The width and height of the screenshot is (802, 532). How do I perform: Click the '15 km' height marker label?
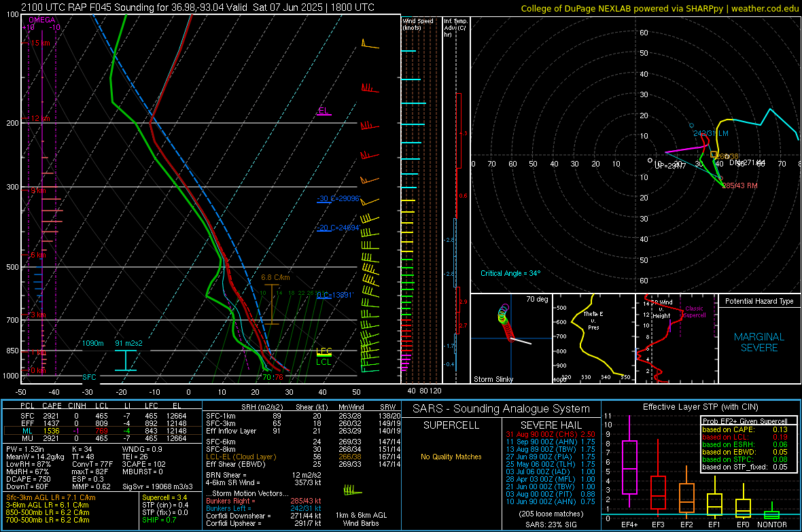(40, 43)
